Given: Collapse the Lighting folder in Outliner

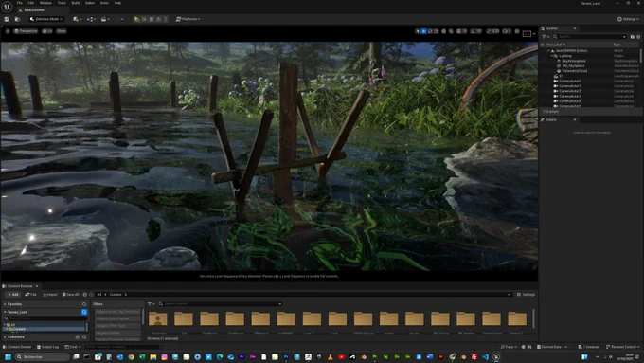Looking at the screenshot, I should click(x=551, y=56).
